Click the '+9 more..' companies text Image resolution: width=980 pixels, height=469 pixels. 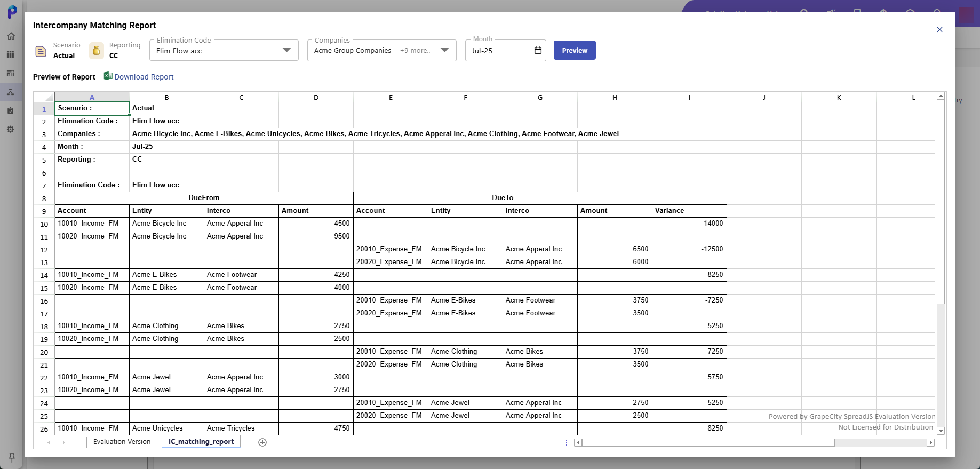pyautogui.click(x=415, y=51)
